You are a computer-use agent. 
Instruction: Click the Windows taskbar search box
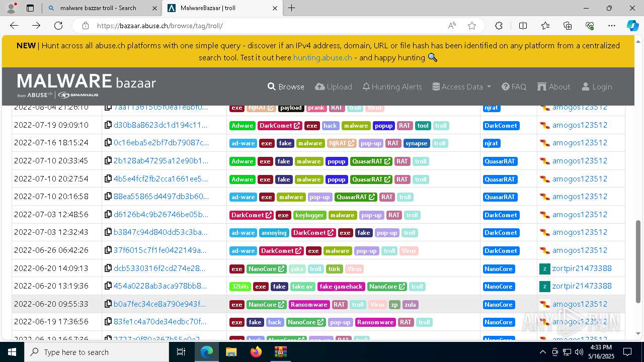(97, 352)
